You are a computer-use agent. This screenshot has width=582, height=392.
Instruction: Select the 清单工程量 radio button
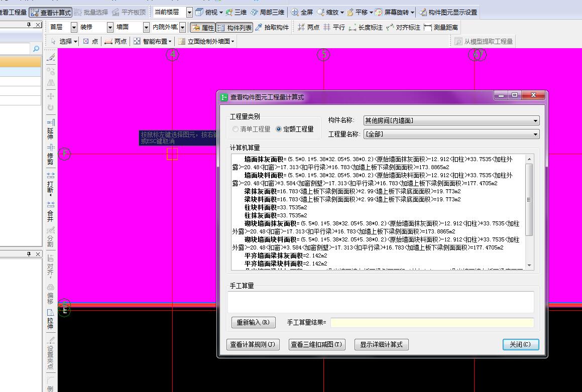(235, 128)
